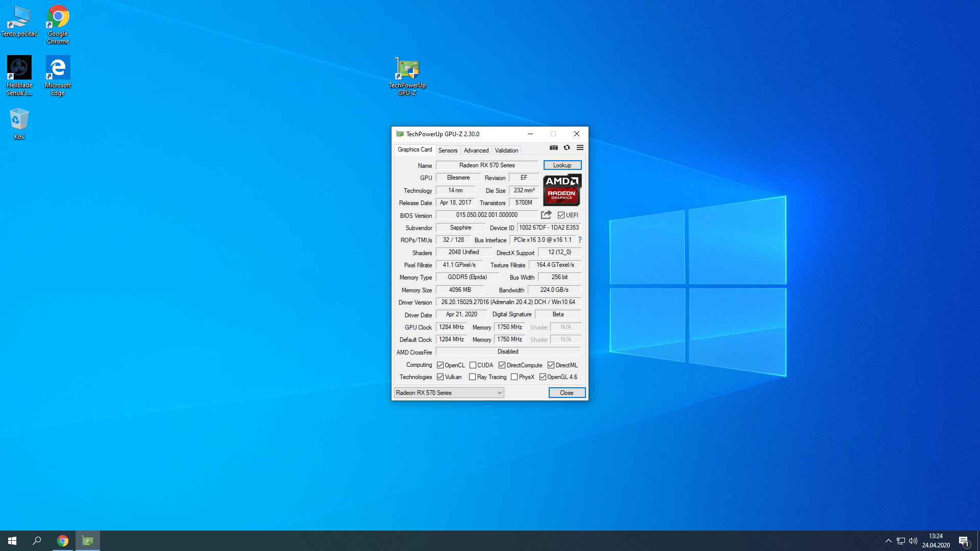Screen dimensions: 980x551
Task: Toggle the OpenGL 4.6 checkbox
Action: [x=543, y=377]
